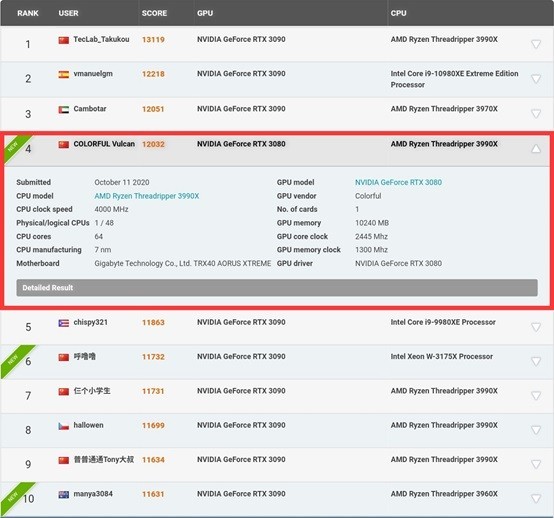Open the Detailed Result bar
Screen dimensions: 554x518
277,288
